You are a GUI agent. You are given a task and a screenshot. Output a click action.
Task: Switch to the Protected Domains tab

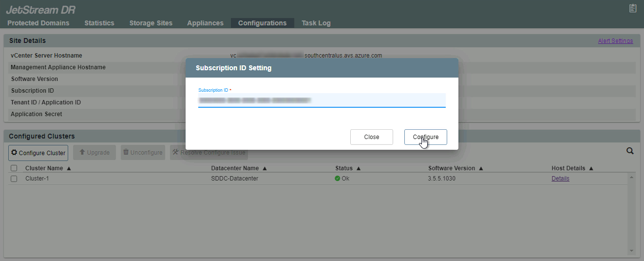coord(38,23)
